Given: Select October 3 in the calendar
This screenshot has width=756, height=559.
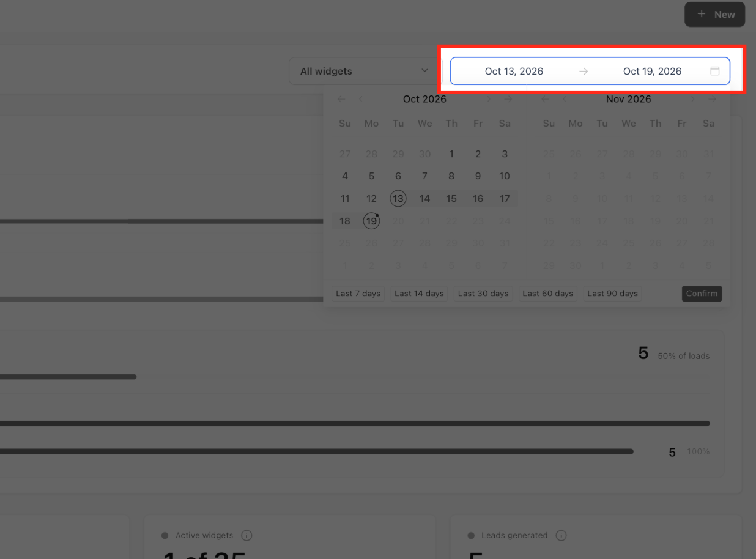Looking at the screenshot, I should (x=505, y=154).
